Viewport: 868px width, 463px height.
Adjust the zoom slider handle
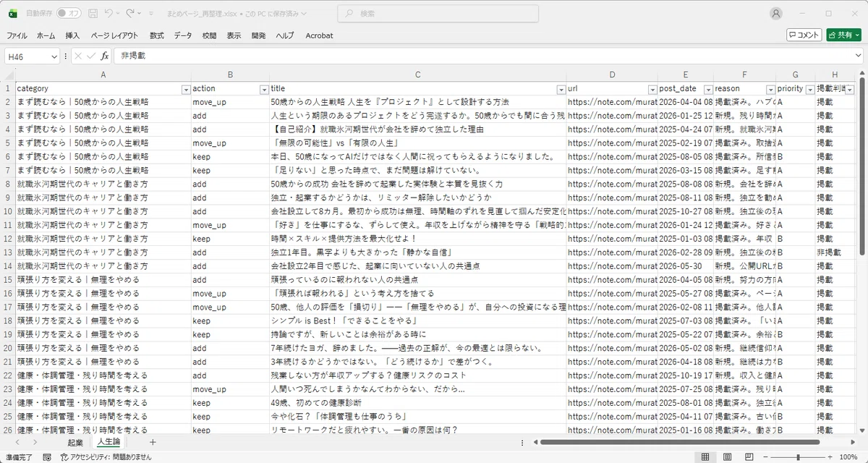click(799, 457)
